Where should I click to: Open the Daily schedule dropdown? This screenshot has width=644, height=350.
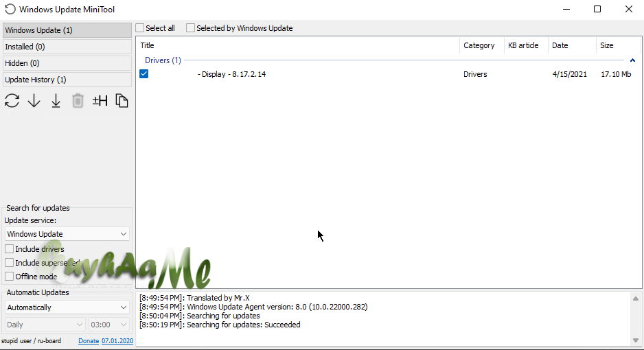click(45, 325)
